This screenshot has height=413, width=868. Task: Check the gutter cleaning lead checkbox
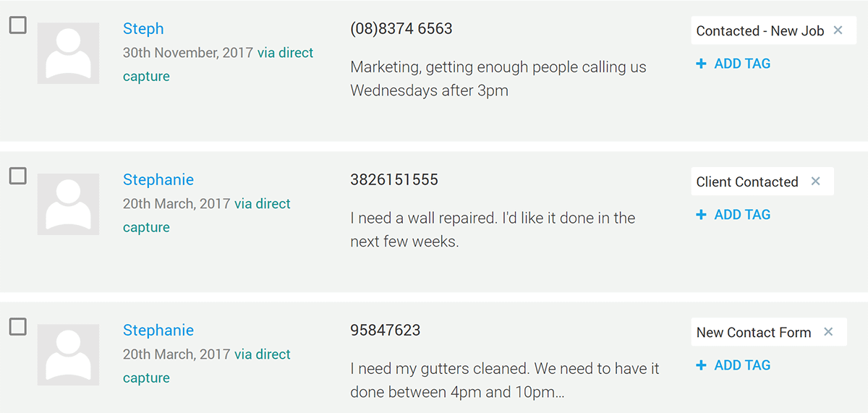point(17,327)
